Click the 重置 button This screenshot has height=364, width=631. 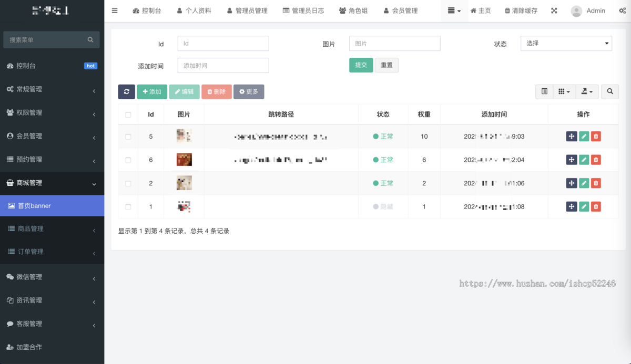[386, 65]
